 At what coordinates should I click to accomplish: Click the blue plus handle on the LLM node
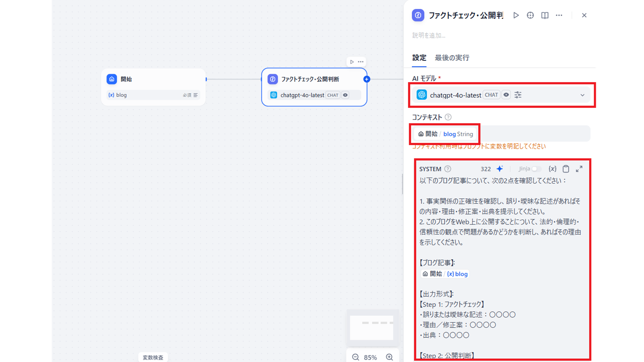pyautogui.click(x=367, y=79)
